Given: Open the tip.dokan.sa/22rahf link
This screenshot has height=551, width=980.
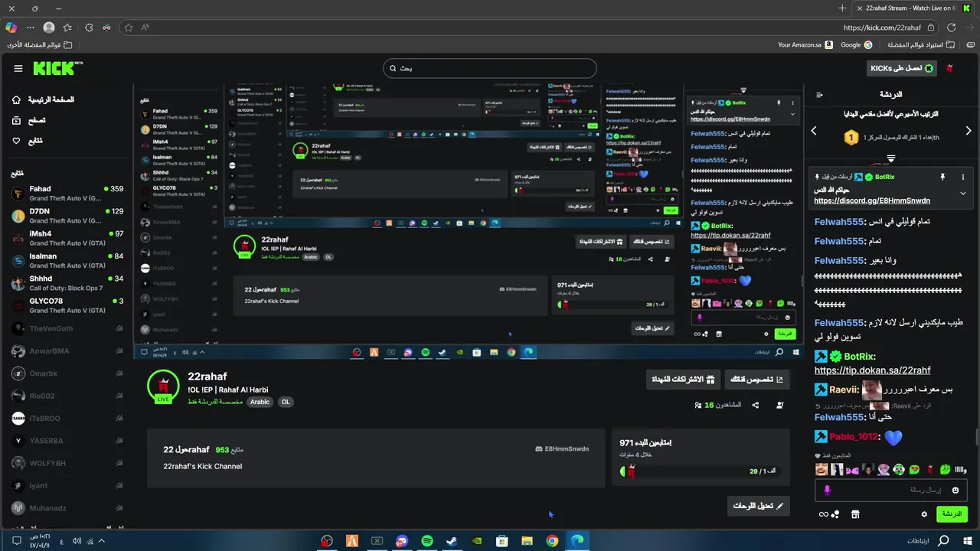Looking at the screenshot, I should pos(872,370).
